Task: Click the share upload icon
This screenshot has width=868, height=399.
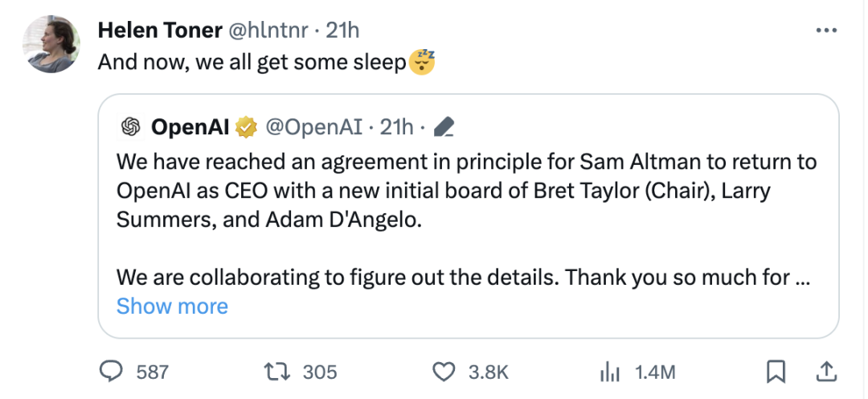Action: tap(825, 371)
